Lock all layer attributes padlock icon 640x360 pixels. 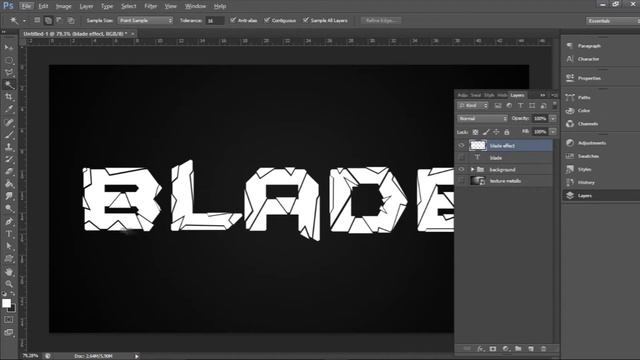(x=507, y=132)
